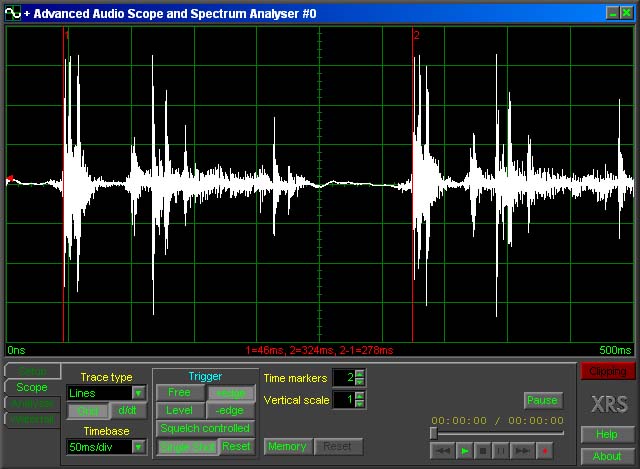This screenshot has width=640, height=469.
Task: Click the Pause button
Action: [x=542, y=400]
